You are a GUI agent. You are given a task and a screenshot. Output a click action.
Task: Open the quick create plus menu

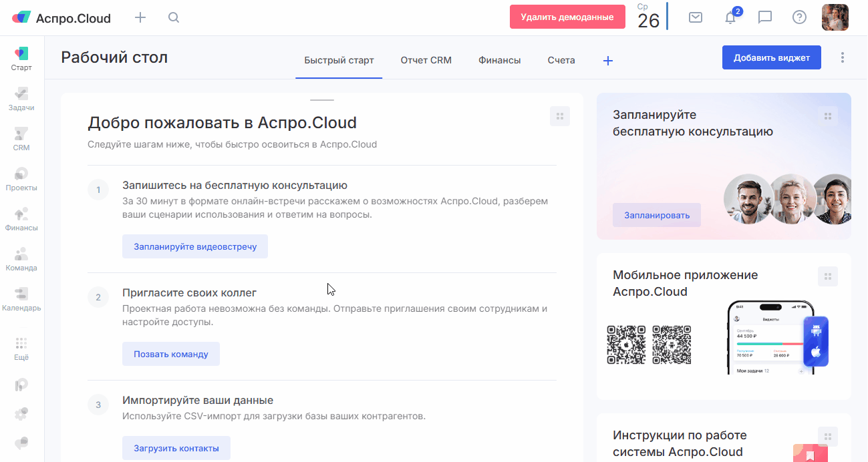pos(140,18)
